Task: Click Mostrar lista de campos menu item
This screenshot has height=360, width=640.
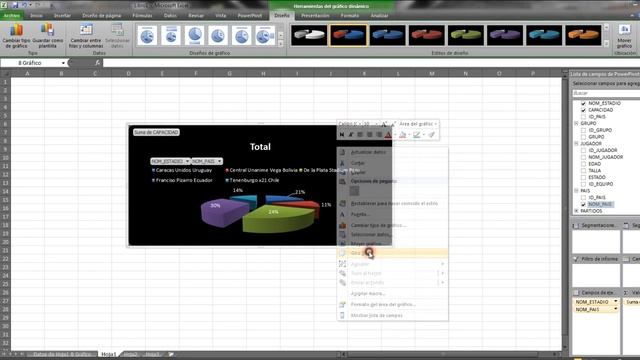Action: pos(392,316)
